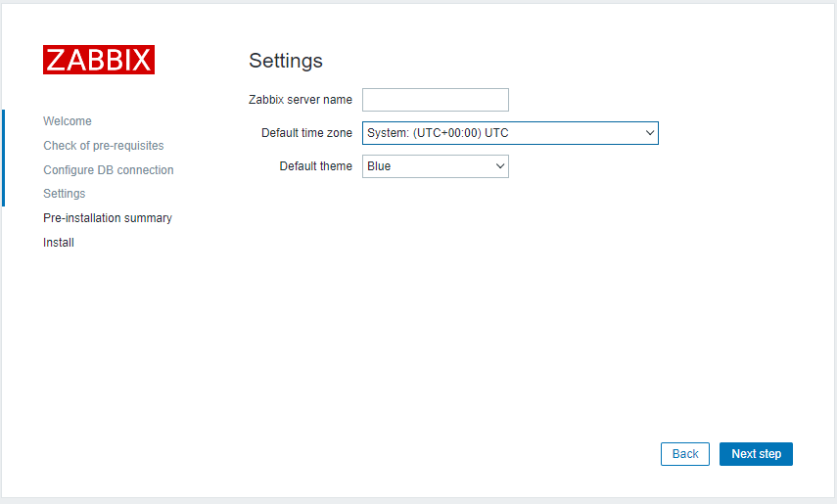Click the 'Default theme' label

316,166
